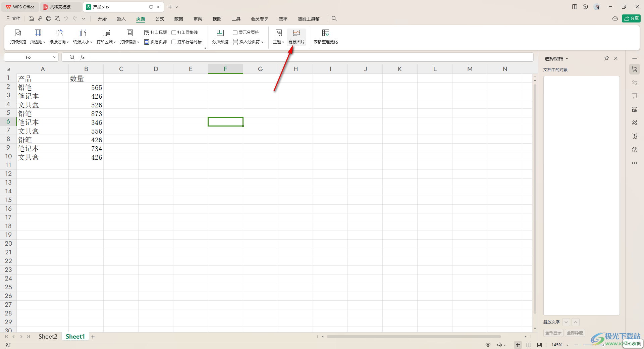Click the redo arrow icon
This screenshot has width=644, height=349.
[75, 19]
